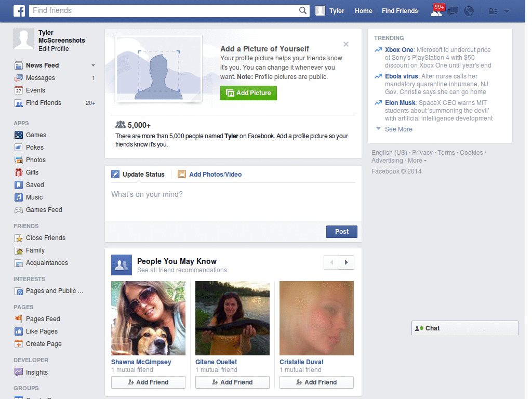Click Tyler McScreenshots profile name
Viewport: 532px width, 399px height.
click(61, 37)
